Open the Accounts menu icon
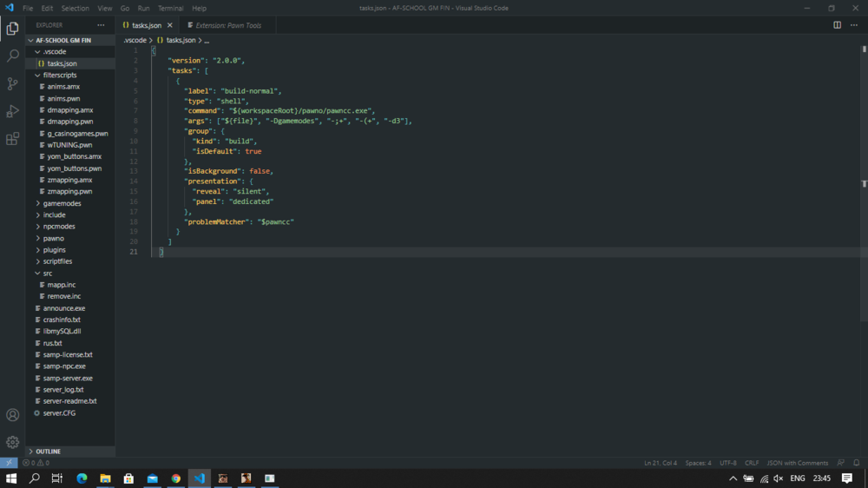The width and height of the screenshot is (868, 488). [12, 415]
